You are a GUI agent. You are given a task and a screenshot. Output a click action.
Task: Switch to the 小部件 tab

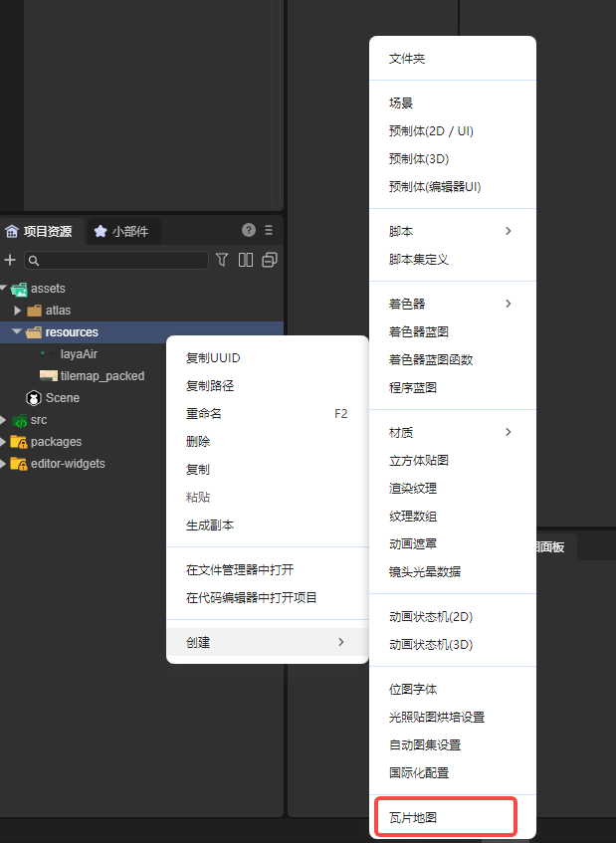[122, 231]
